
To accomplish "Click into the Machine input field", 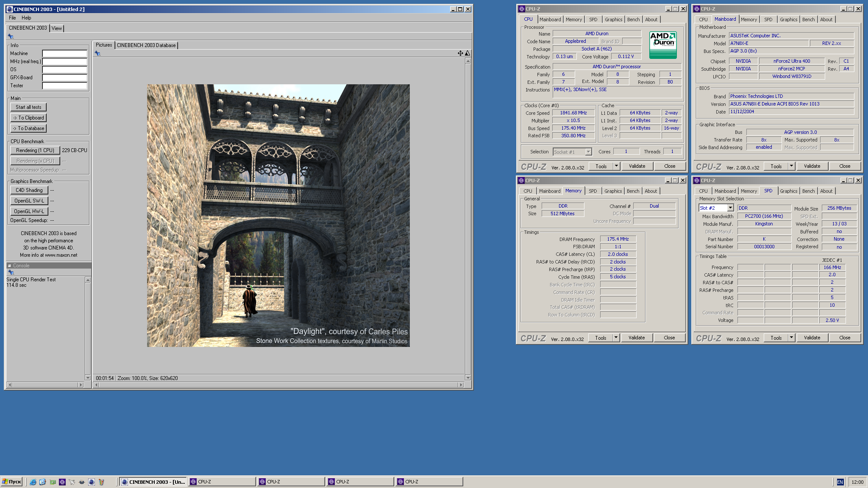I will pos(65,53).
